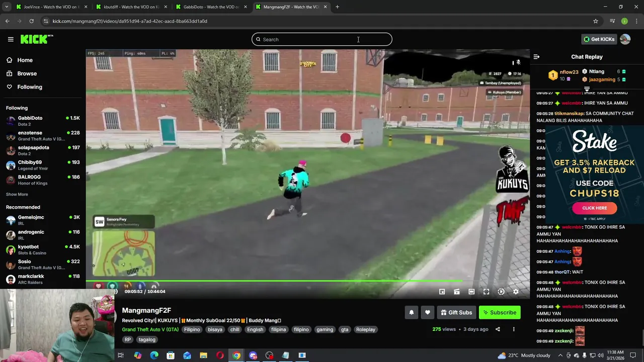Toggle theater mode in video player

(x=471, y=292)
